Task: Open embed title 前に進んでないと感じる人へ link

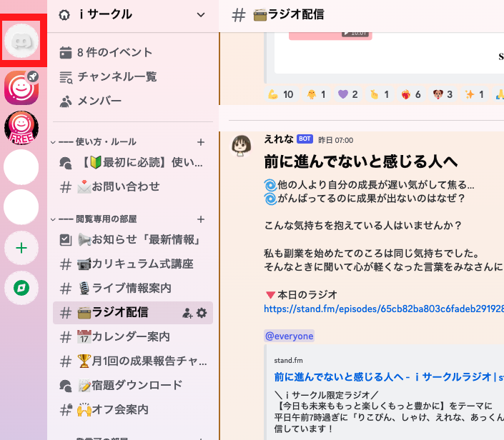Action: click(389, 377)
